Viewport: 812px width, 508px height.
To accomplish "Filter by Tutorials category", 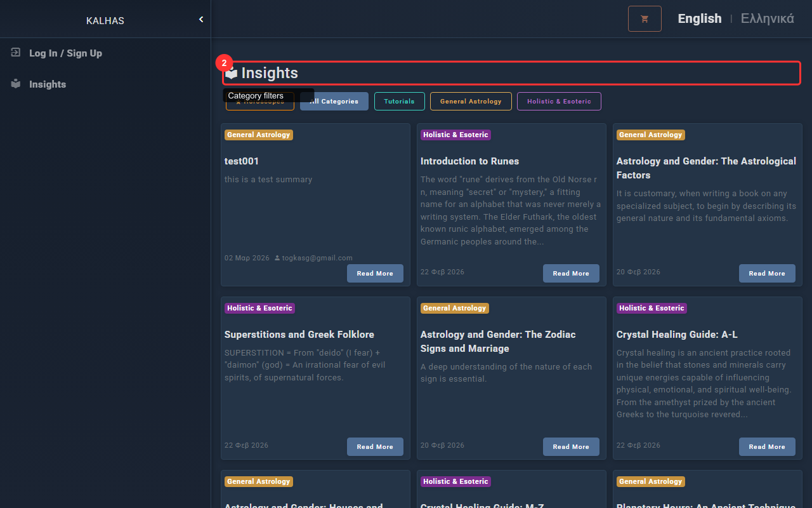I will click(x=399, y=102).
